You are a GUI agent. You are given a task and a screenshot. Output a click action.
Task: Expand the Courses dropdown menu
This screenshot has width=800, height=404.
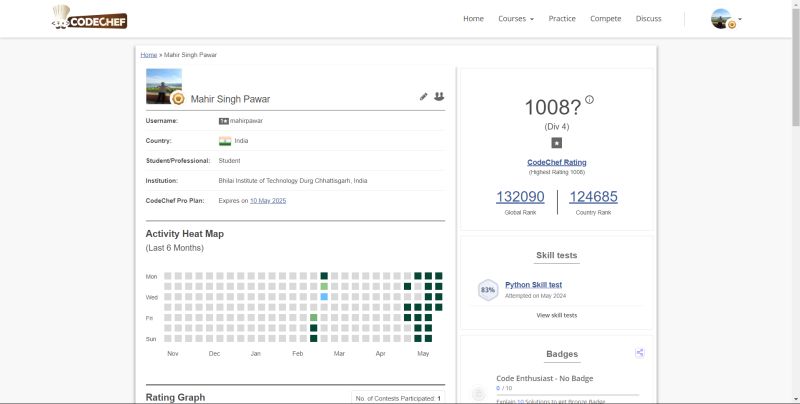point(515,19)
